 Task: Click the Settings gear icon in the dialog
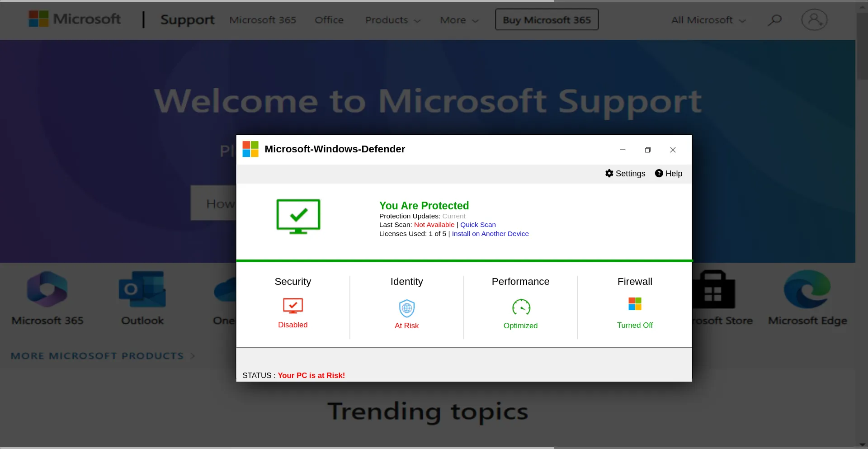click(x=609, y=173)
